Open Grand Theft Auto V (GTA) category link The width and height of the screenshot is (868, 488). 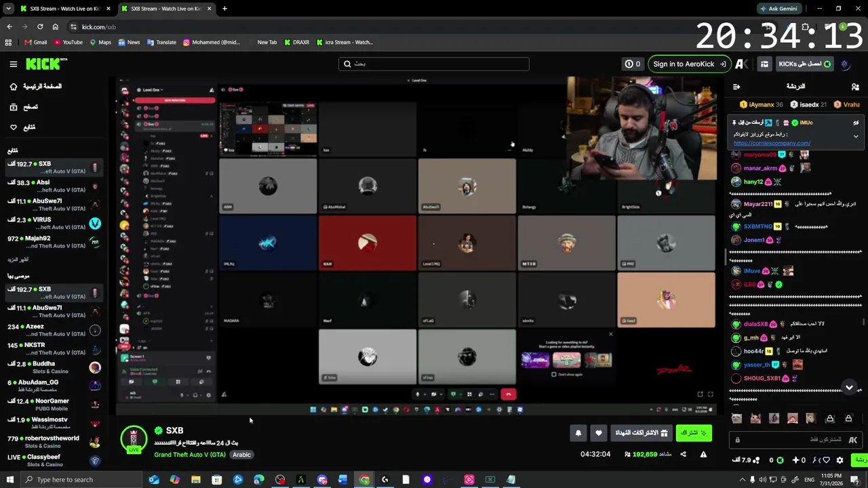190,455
